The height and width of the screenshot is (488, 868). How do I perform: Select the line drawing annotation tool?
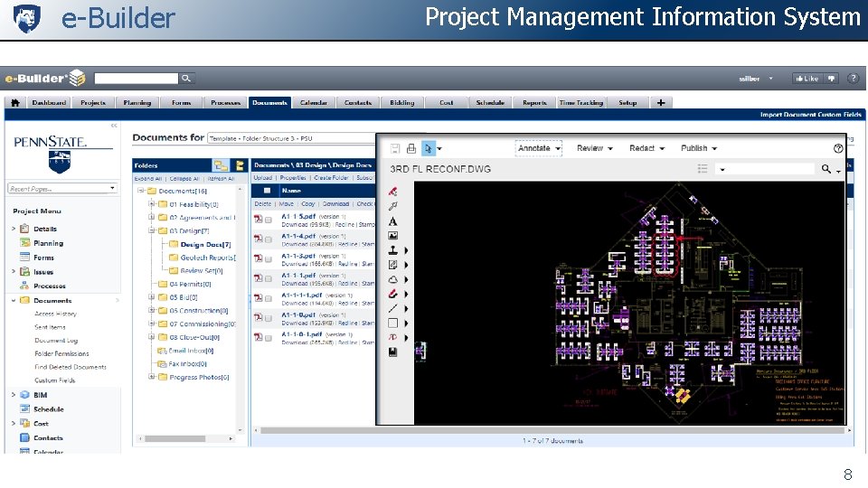393,309
